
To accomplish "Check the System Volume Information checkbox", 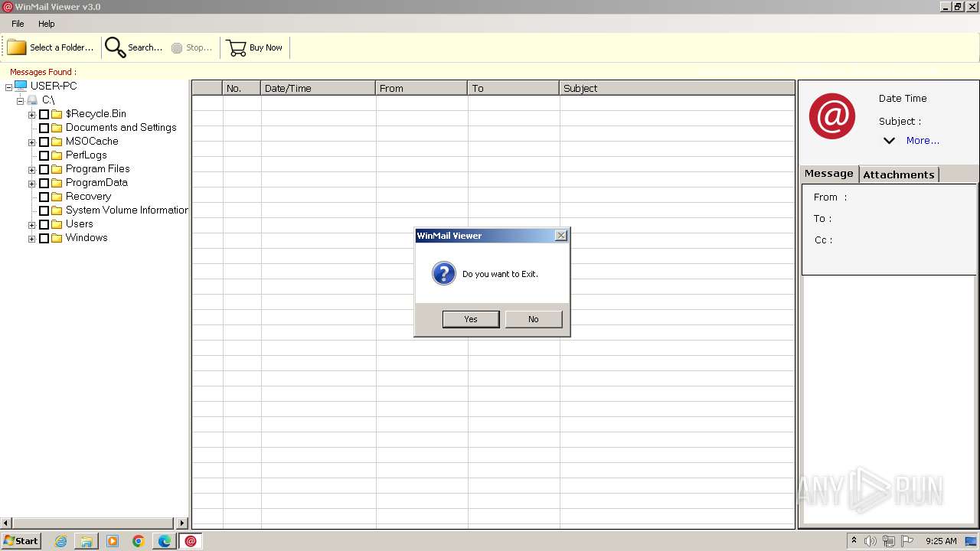I will pos(44,211).
